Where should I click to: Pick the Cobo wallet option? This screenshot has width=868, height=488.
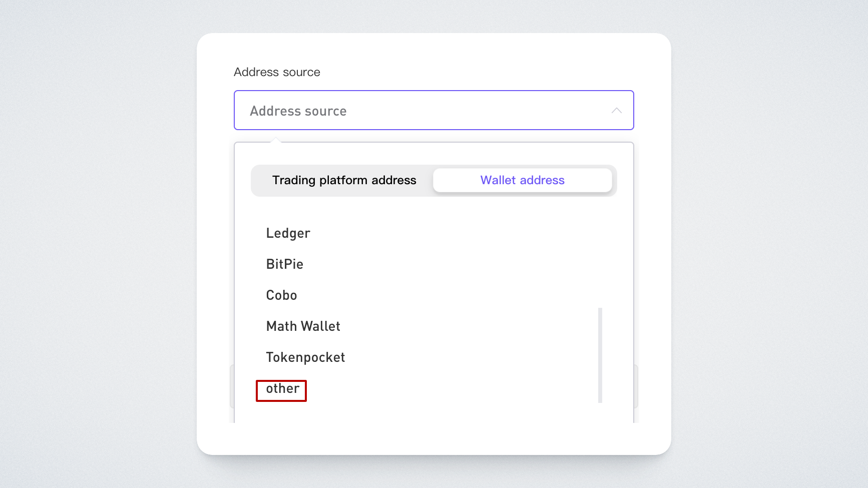tap(281, 295)
